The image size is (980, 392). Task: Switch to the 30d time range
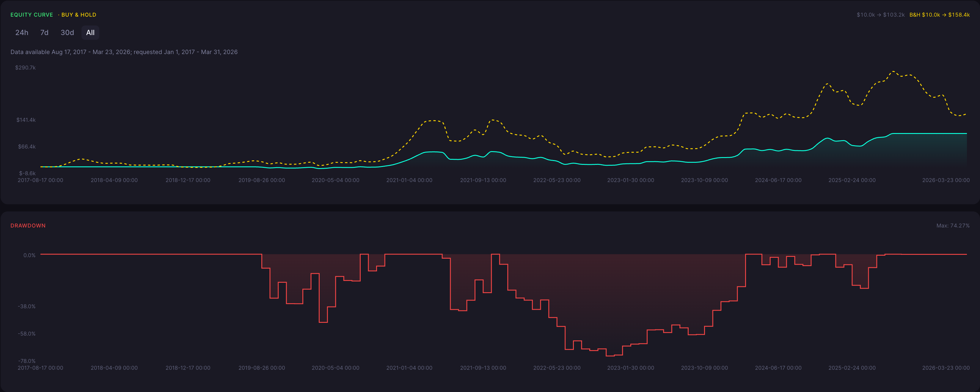(67, 33)
